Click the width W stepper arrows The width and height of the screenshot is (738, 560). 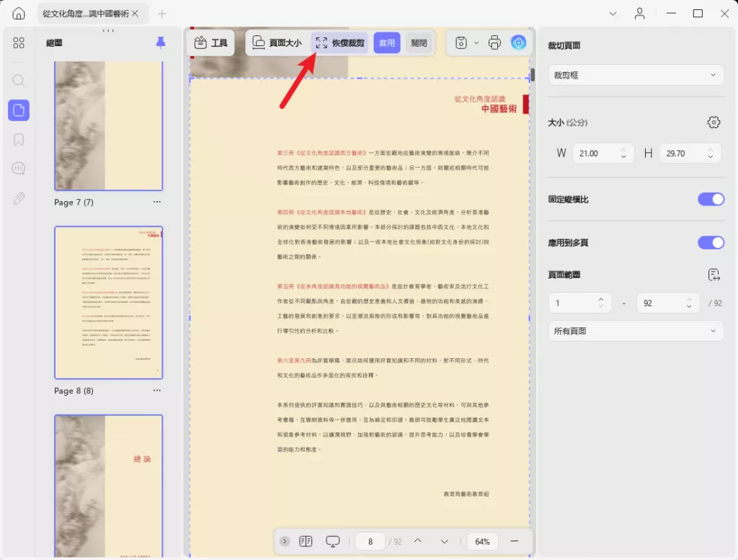pyautogui.click(x=623, y=154)
